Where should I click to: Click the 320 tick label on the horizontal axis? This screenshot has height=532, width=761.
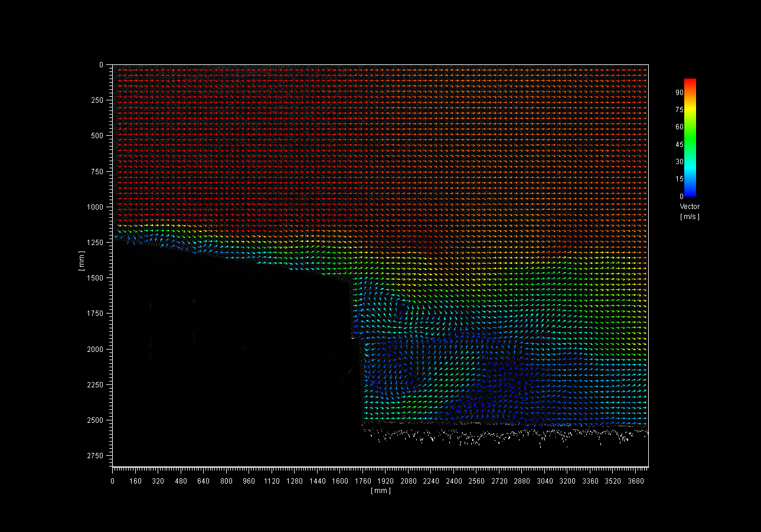158,481
